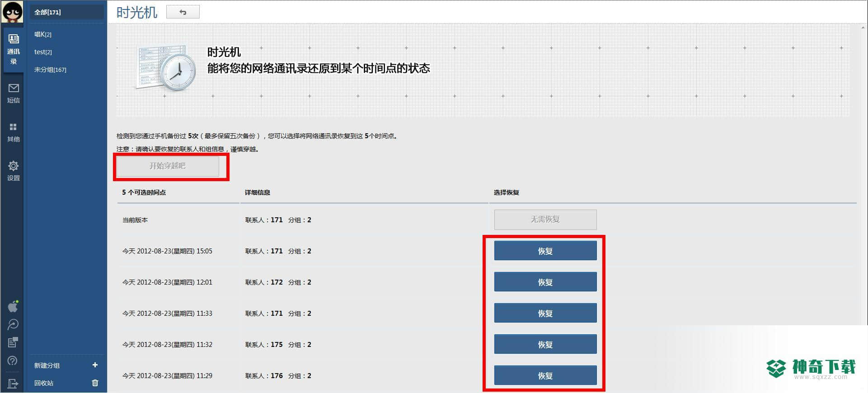Restore the 12:01 backup

pyautogui.click(x=545, y=282)
